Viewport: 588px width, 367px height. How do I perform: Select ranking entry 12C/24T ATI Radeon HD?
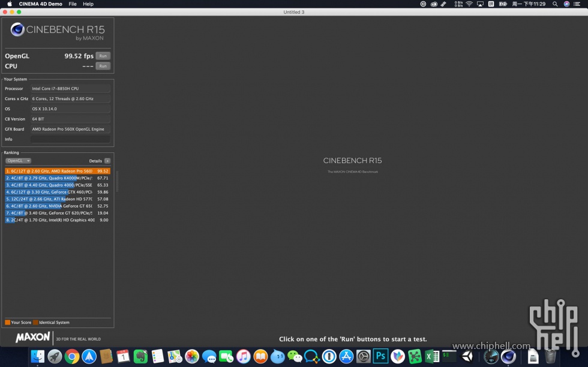(x=58, y=199)
